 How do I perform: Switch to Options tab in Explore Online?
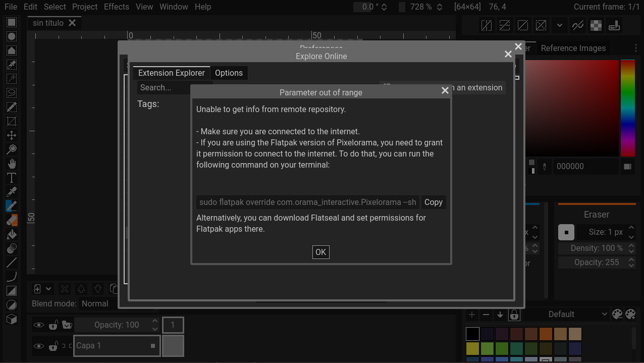click(229, 73)
